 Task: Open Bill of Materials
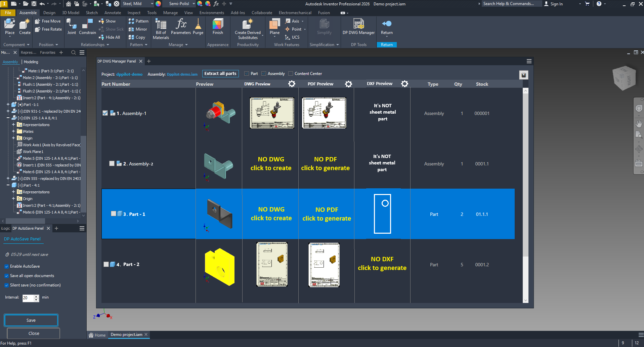(161, 29)
